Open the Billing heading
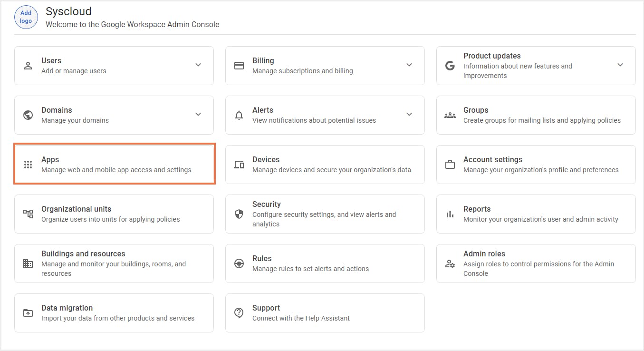Screen dimensions: 644x351 (x=263, y=60)
